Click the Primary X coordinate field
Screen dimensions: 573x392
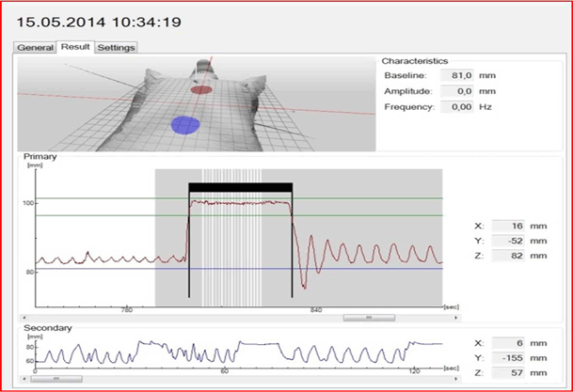click(509, 227)
